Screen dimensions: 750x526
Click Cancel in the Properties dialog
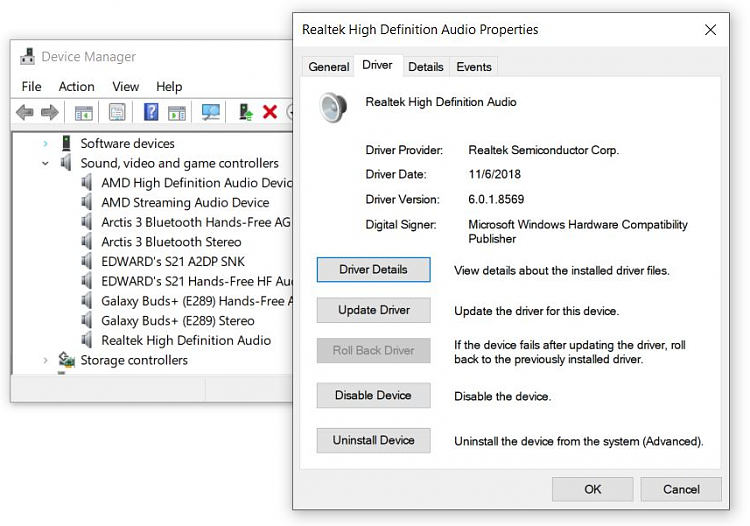pyautogui.click(x=681, y=489)
